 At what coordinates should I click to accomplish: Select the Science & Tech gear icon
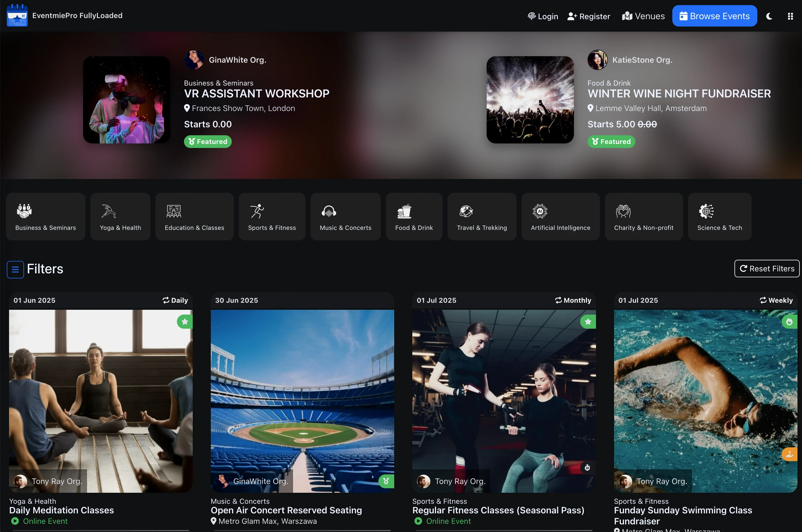point(706,211)
